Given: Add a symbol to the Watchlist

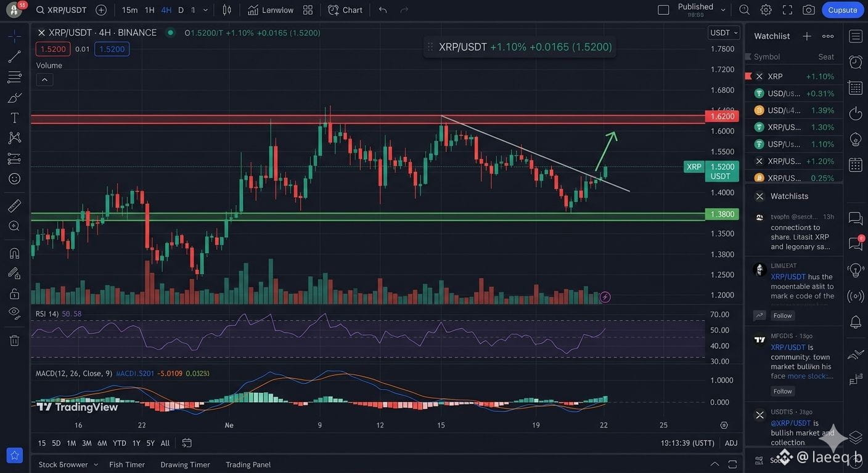Looking at the screenshot, I should pos(807,36).
